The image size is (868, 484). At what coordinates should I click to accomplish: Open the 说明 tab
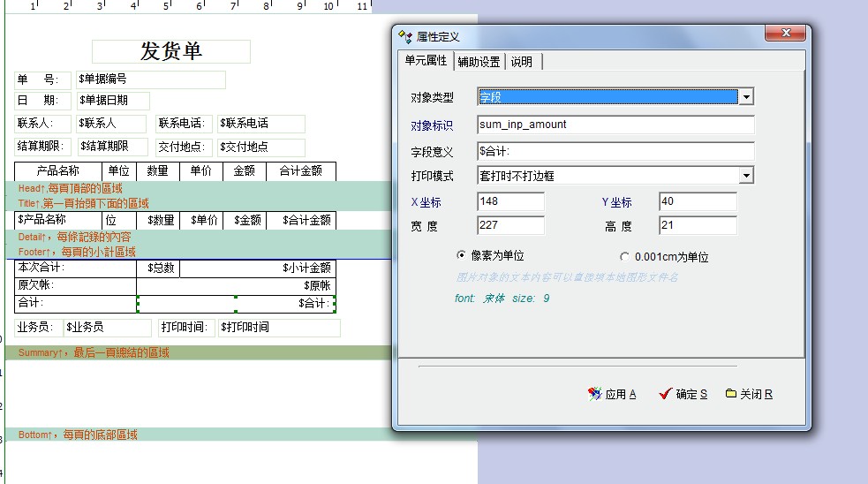click(x=521, y=61)
